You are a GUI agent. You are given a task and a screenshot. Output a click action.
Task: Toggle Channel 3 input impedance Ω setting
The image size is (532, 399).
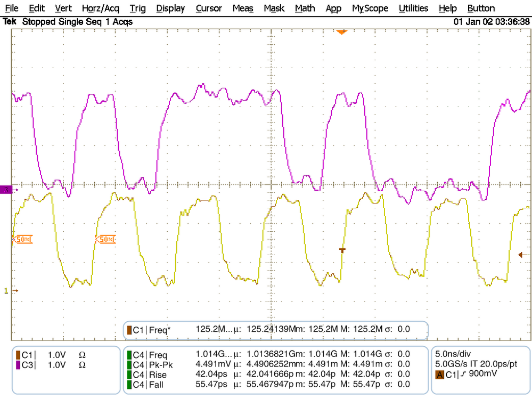[83, 365]
